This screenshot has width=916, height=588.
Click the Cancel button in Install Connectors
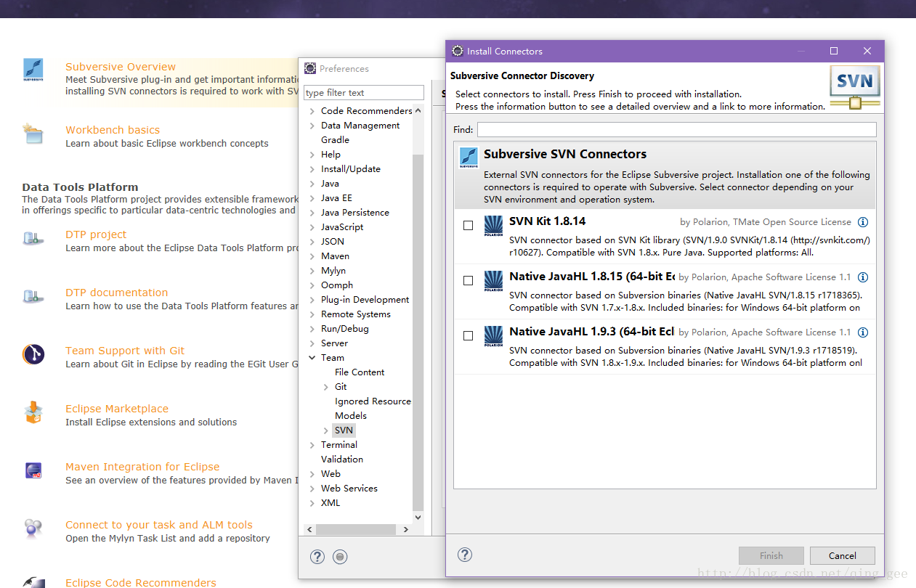click(843, 556)
